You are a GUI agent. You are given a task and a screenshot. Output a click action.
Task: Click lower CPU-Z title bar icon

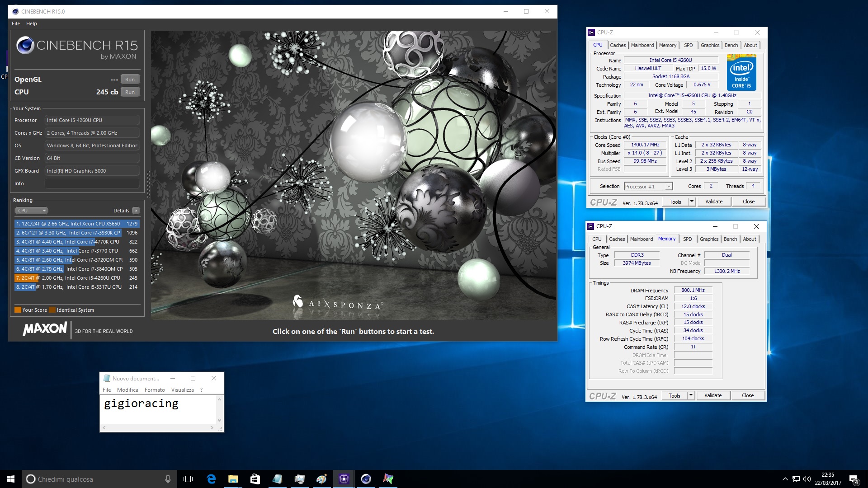click(590, 226)
